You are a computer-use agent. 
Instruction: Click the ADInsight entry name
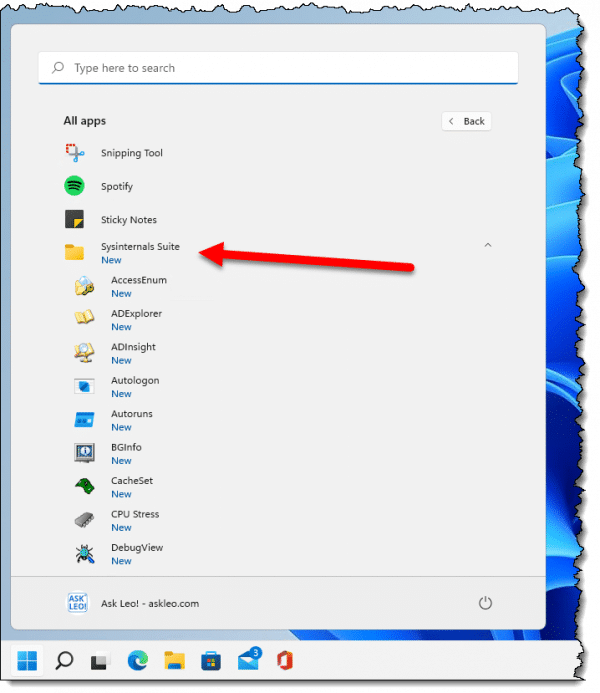coord(133,347)
